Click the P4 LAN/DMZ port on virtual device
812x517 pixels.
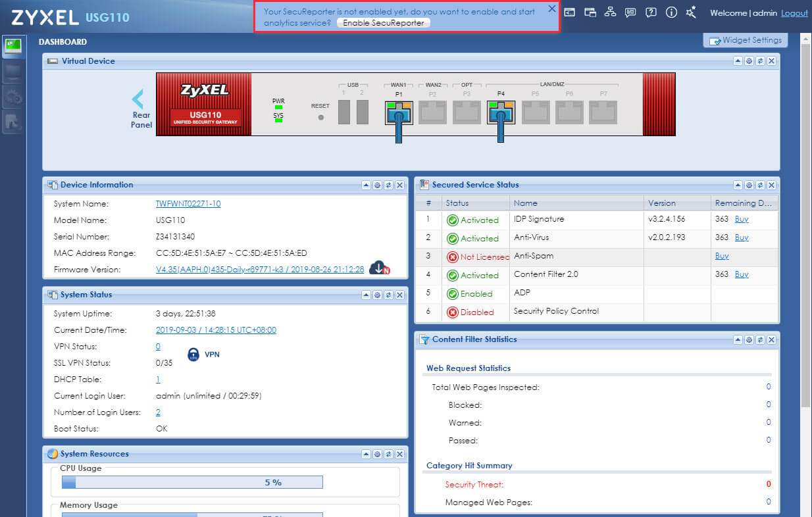501,112
